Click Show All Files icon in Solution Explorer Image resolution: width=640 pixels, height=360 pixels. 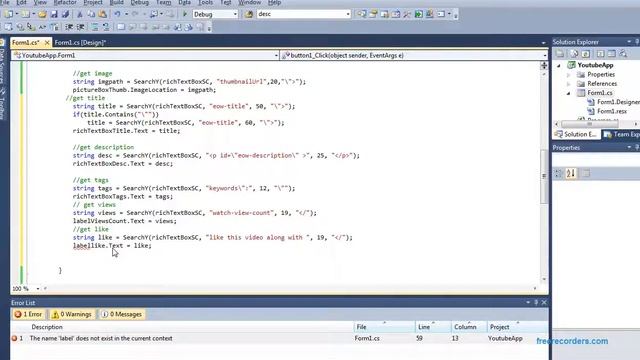pos(574,53)
